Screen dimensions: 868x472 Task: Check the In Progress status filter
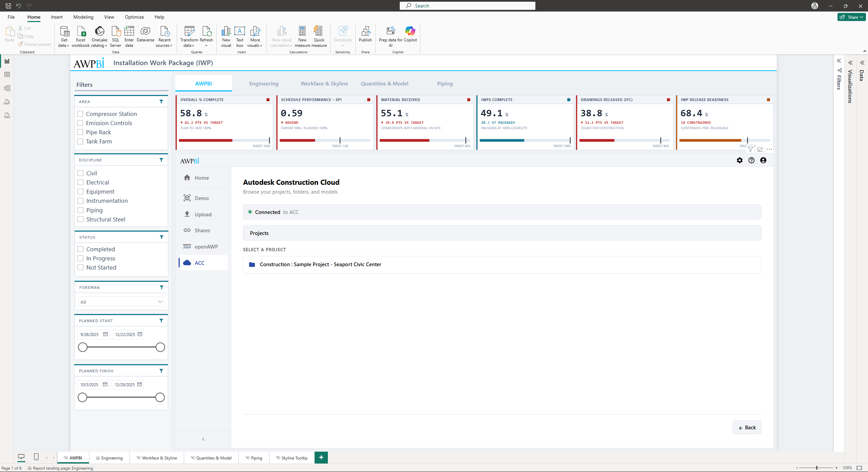pyautogui.click(x=81, y=258)
